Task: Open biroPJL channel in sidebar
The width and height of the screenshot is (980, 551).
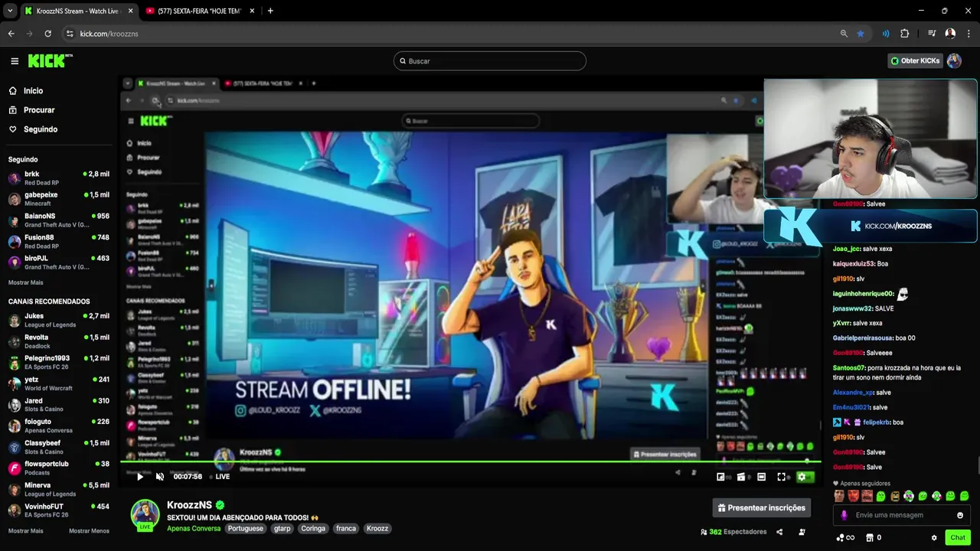Action: (59, 262)
